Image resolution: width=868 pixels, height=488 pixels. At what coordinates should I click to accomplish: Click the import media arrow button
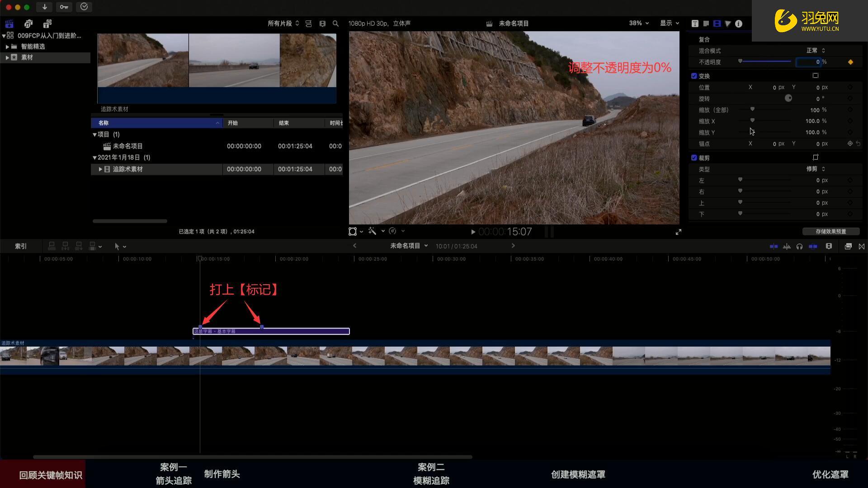44,7
